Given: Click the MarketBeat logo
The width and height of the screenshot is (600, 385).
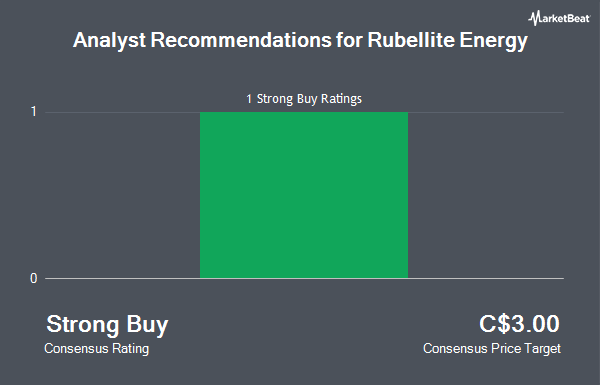Looking at the screenshot, I should tap(559, 18).
